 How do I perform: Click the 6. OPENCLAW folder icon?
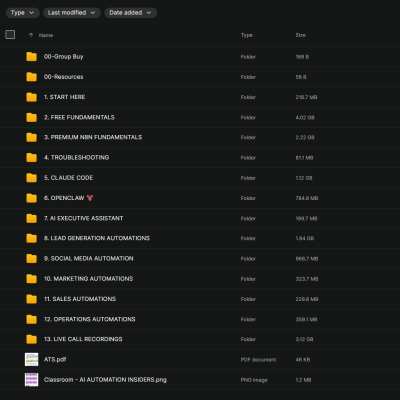pyautogui.click(x=31, y=198)
